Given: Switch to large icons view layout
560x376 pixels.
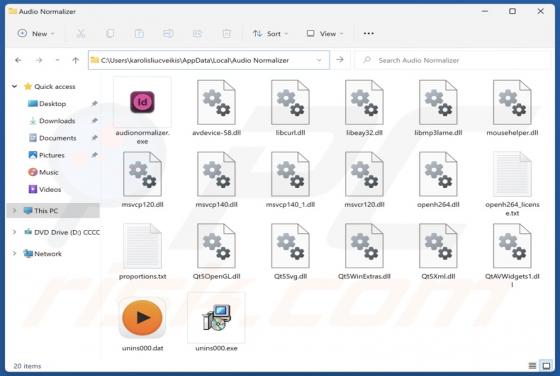Looking at the screenshot, I should (546, 366).
